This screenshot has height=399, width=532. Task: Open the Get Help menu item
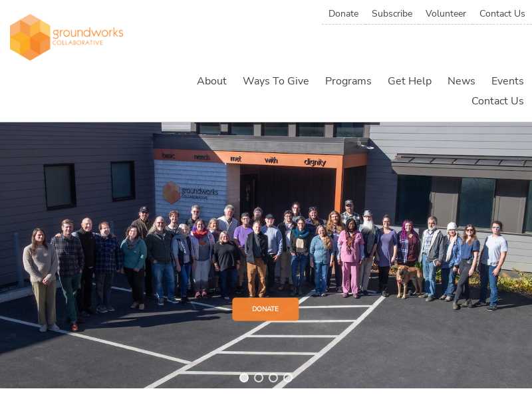pyautogui.click(x=410, y=81)
